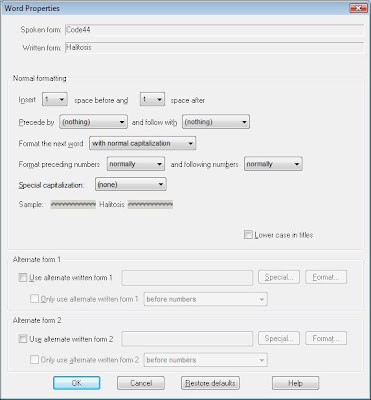Close the Word Properties dialog
The image size is (371, 400).
coord(358,8)
